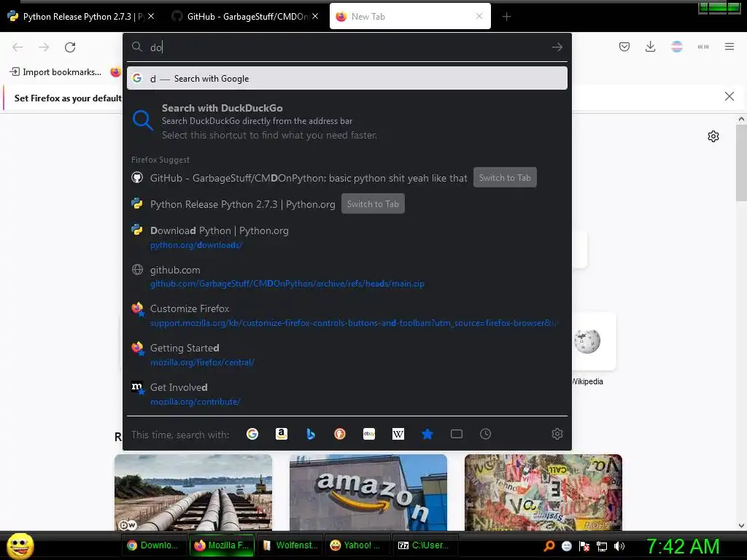Open the new tab page personalize gear
Image resolution: width=747 pixels, height=560 pixels.
(x=713, y=136)
